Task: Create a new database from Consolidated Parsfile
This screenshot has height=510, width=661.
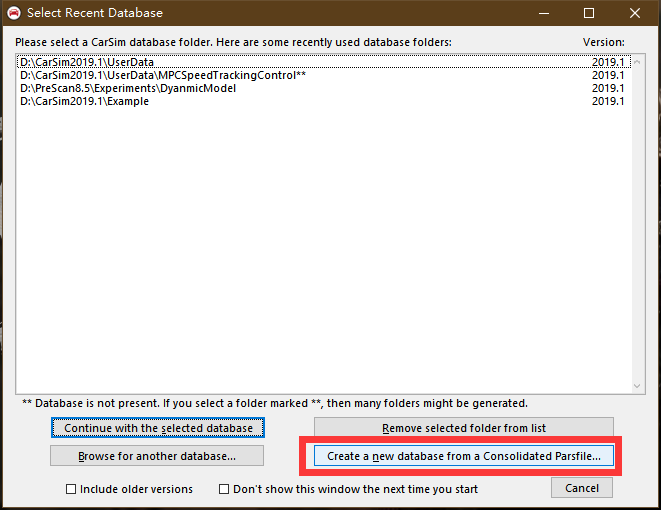Action: point(464,456)
